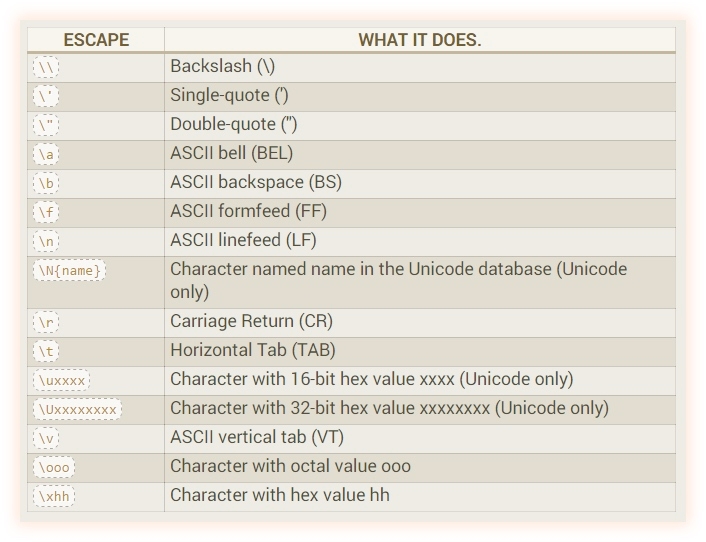The image size is (706, 542).
Task: Click the \\ backslash escape code
Action: tap(47, 67)
